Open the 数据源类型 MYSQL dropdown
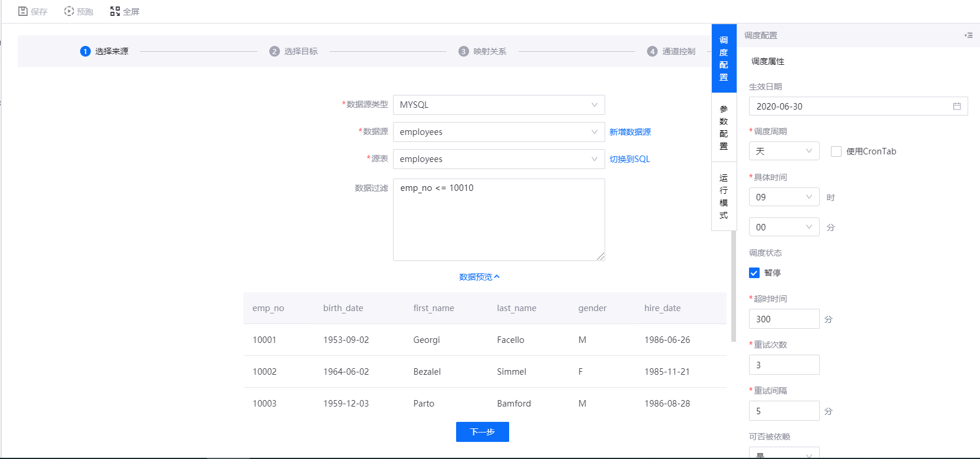Viewport: 980px width, 459px height. tap(499, 105)
